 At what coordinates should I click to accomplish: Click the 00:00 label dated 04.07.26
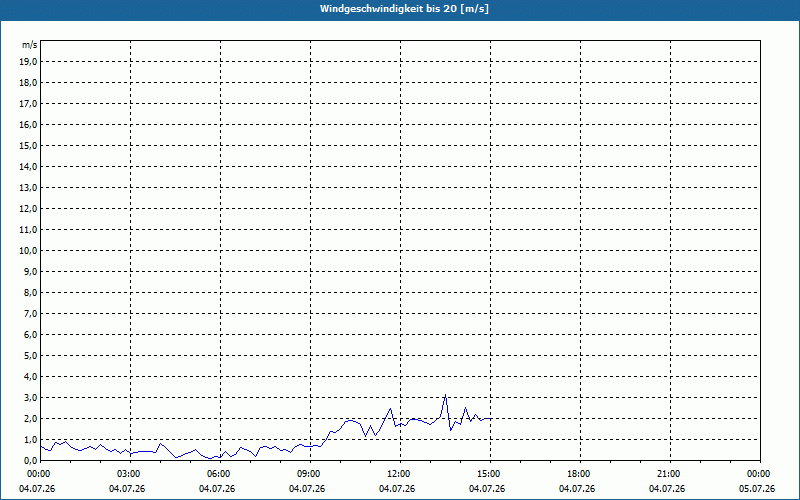click(x=38, y=474)
